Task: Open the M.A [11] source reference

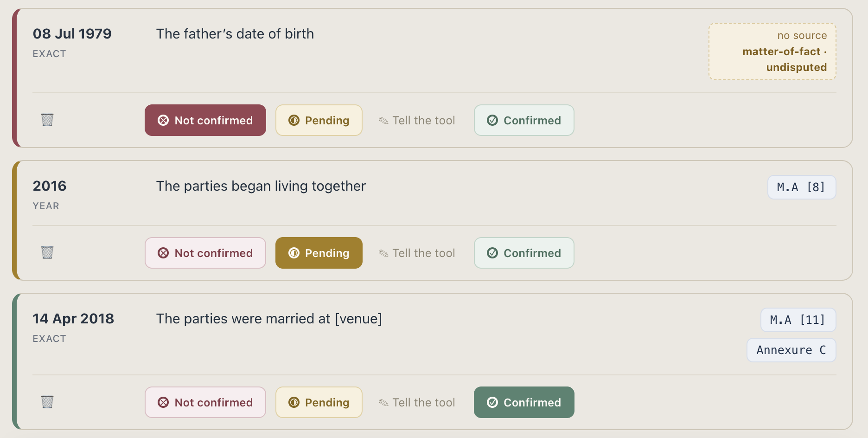Action: click(x=798, y=320)
